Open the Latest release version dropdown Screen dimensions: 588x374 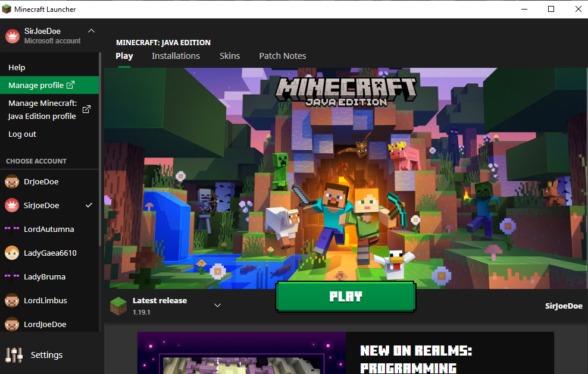coord(217,305)
